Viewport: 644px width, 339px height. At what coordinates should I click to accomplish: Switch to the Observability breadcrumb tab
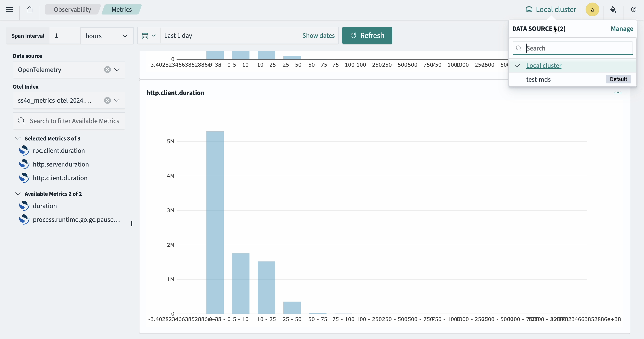coord(72,9)
